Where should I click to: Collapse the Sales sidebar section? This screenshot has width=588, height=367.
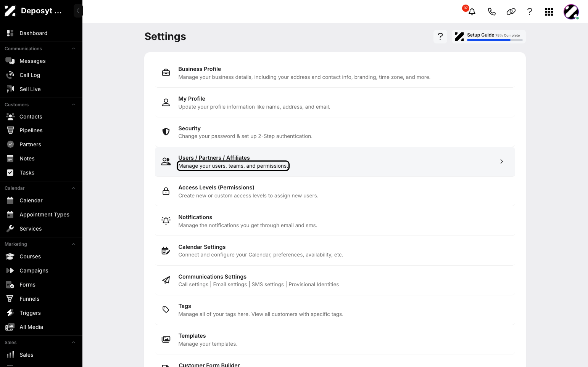74,343
